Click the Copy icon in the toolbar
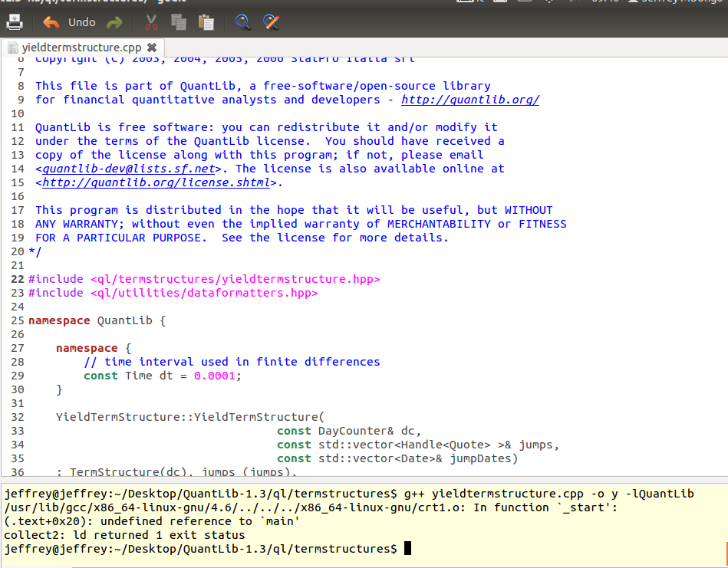The image size is (728, 568). 179,22
